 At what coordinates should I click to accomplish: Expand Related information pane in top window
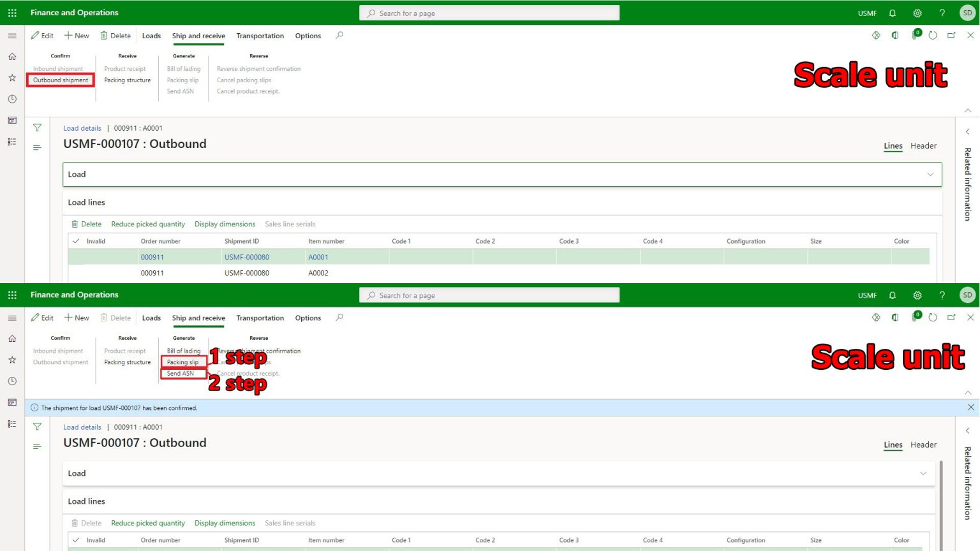point(968,132)
